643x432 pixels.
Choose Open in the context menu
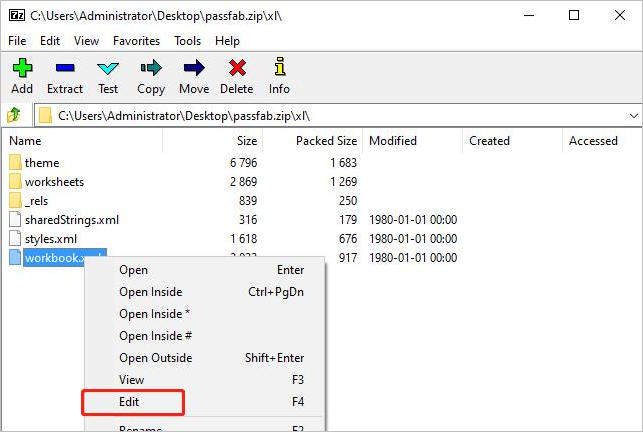pos(205,270)
